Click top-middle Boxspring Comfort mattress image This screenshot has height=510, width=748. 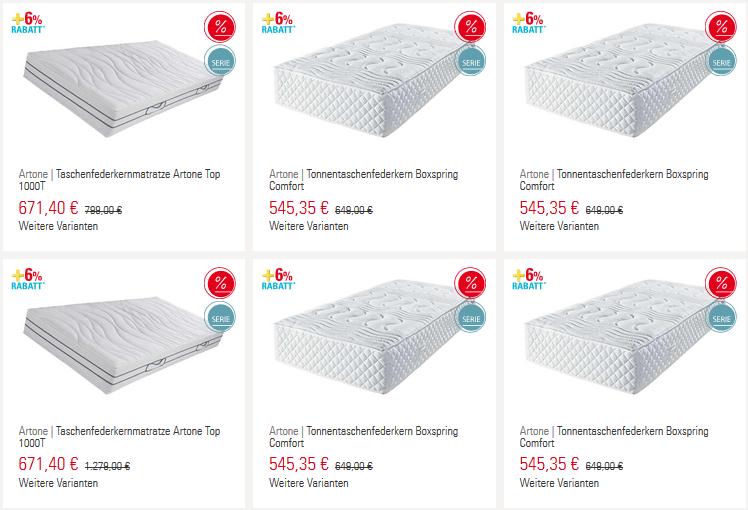(370, 81)
